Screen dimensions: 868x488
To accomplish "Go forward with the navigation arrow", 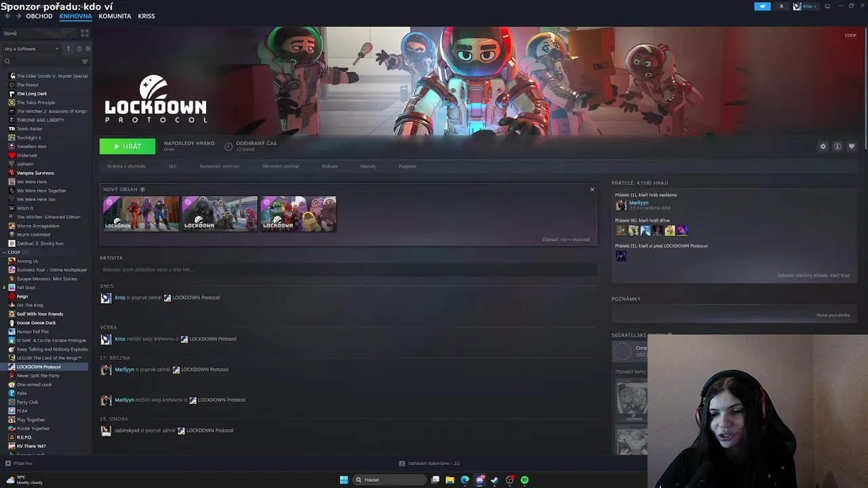I will click(x=18, y=16).
